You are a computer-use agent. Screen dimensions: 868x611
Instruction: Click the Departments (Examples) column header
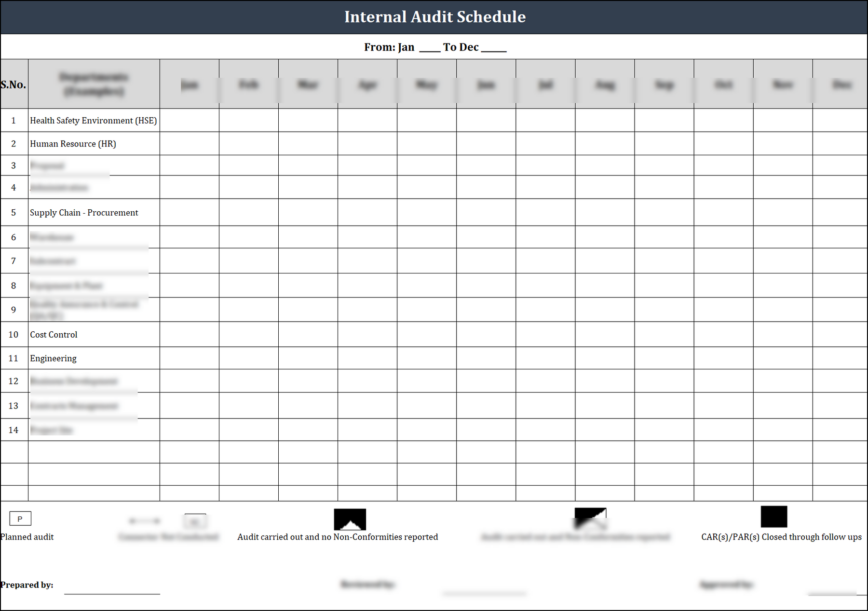94,83
